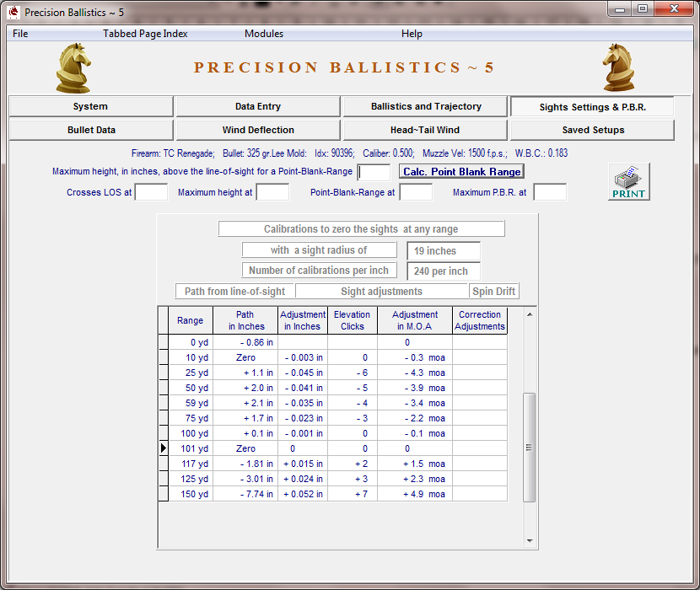
Task: Click the Maximum height at field
Action: click(272, 192)
